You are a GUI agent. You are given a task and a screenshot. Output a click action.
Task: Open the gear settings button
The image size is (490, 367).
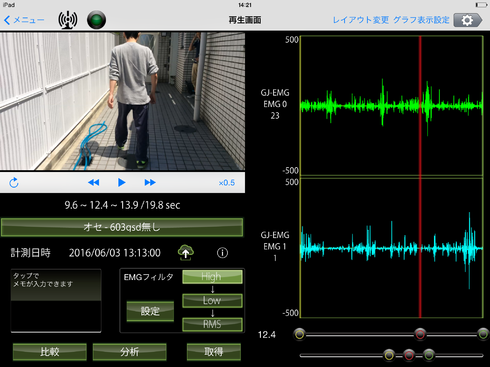tap(468, 20)
